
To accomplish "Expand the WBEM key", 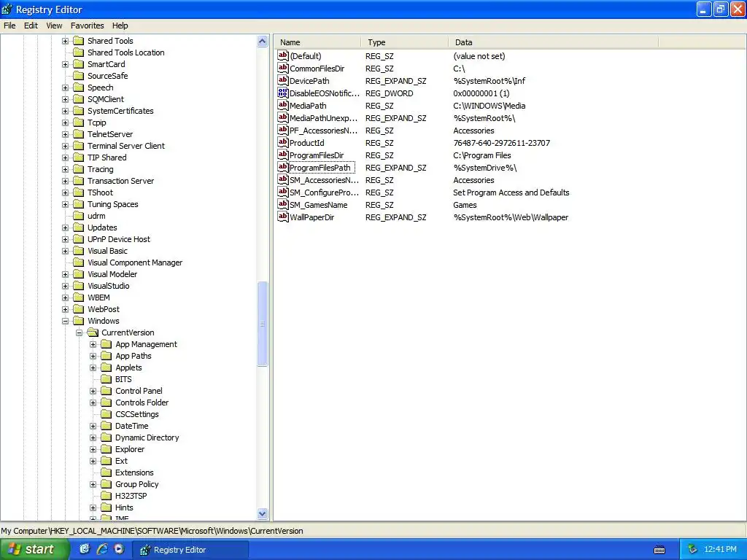I will point(65,297).
